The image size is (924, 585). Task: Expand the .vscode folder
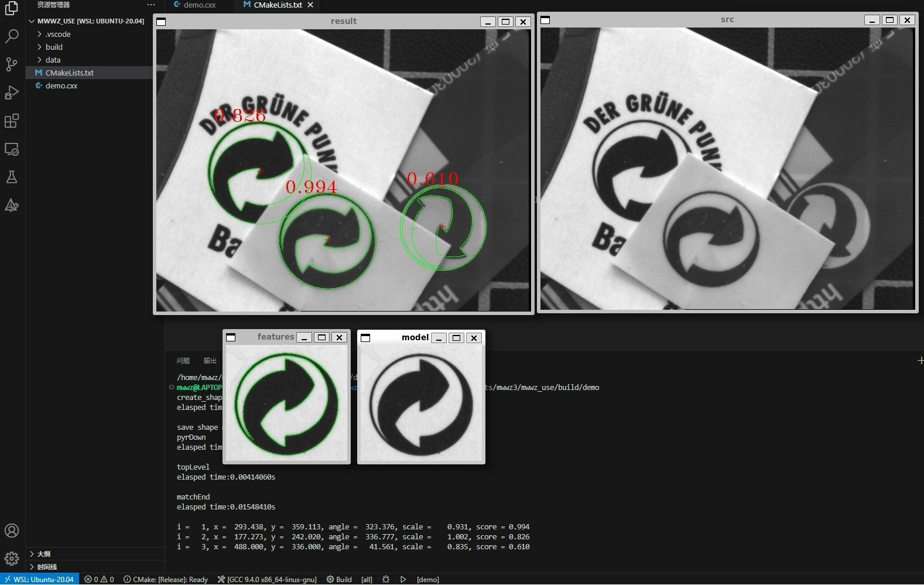click(x=89, y=34)
